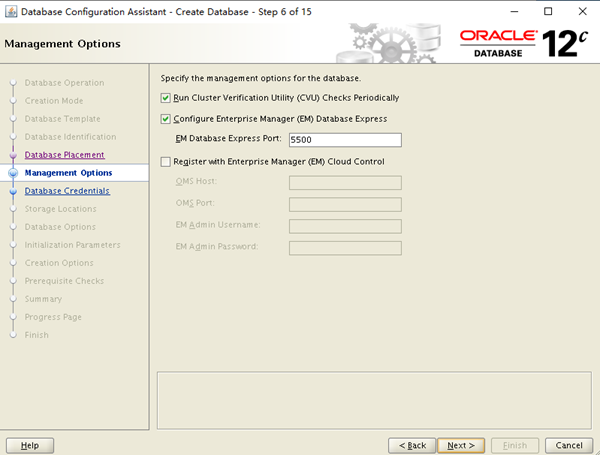This screenshot has width=600, height=455.
Task: Click the Database Credentials step bullet
Action: point(13,191)
